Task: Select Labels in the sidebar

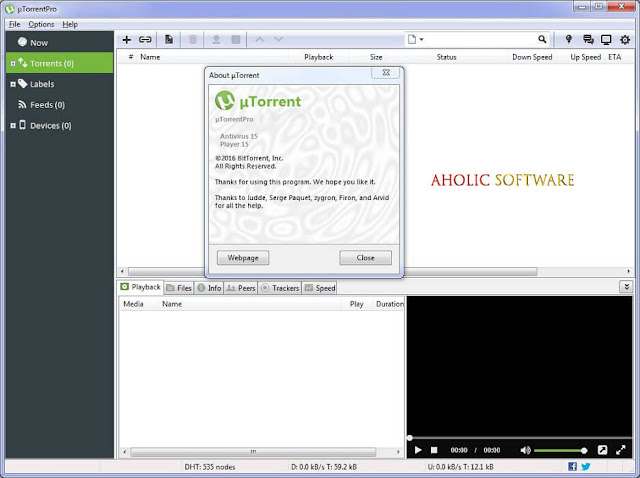Action: coord(60,84)
